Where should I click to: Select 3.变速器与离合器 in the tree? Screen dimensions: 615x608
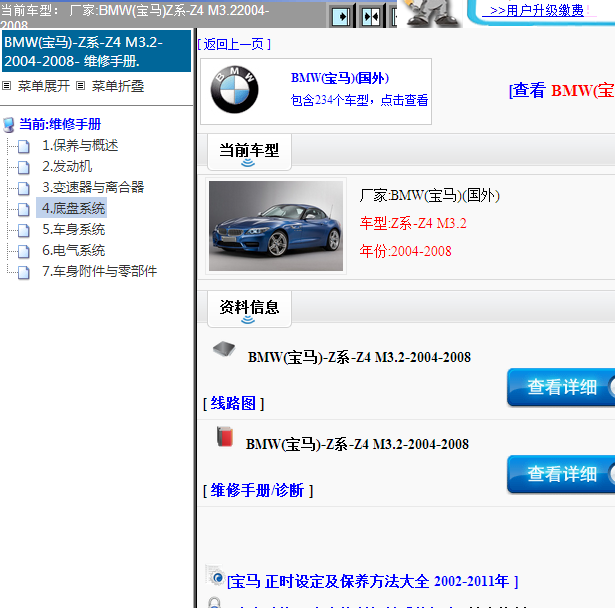(93, 187)
